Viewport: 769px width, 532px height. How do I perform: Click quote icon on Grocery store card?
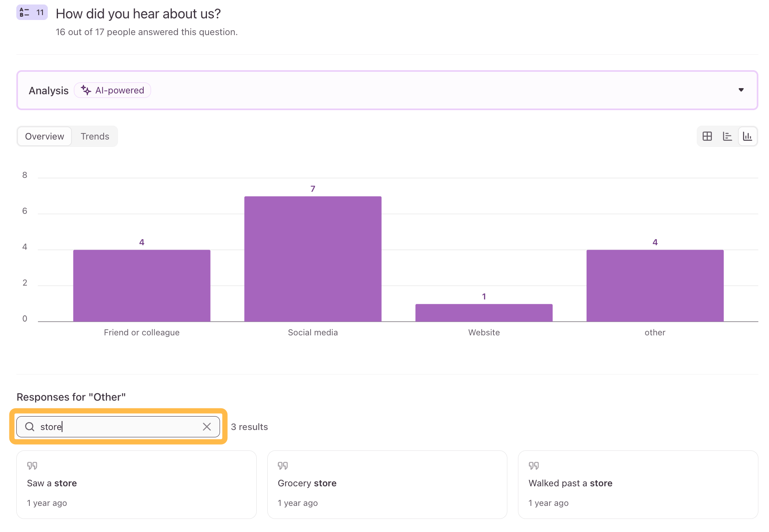click(x=283, y=465)
